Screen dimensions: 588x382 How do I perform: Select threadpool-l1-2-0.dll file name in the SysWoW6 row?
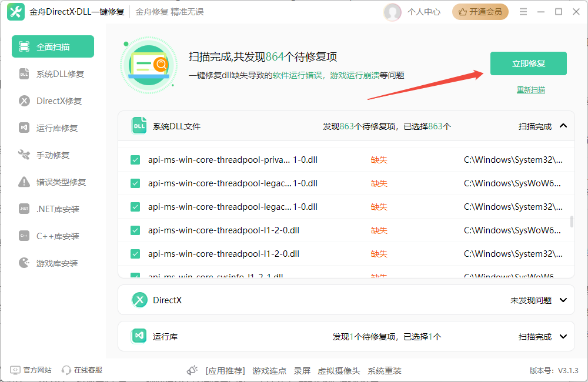(223, 230)
